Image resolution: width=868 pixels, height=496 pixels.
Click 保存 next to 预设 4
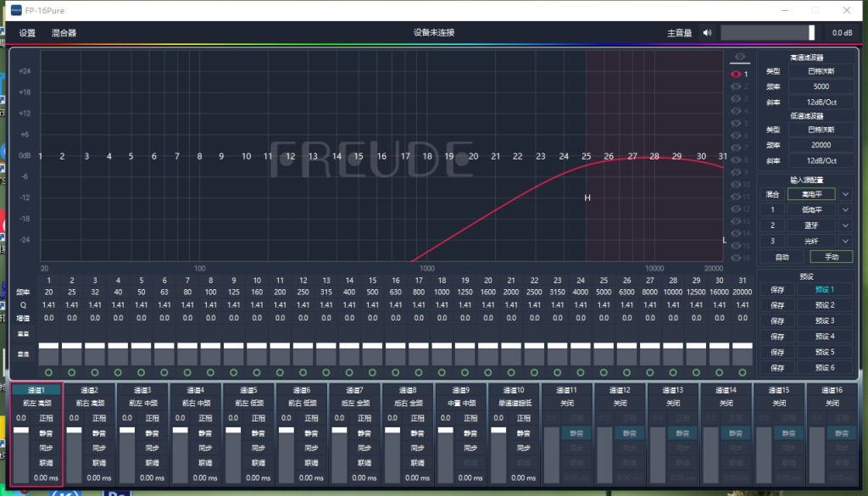click(x=777, y=336)
